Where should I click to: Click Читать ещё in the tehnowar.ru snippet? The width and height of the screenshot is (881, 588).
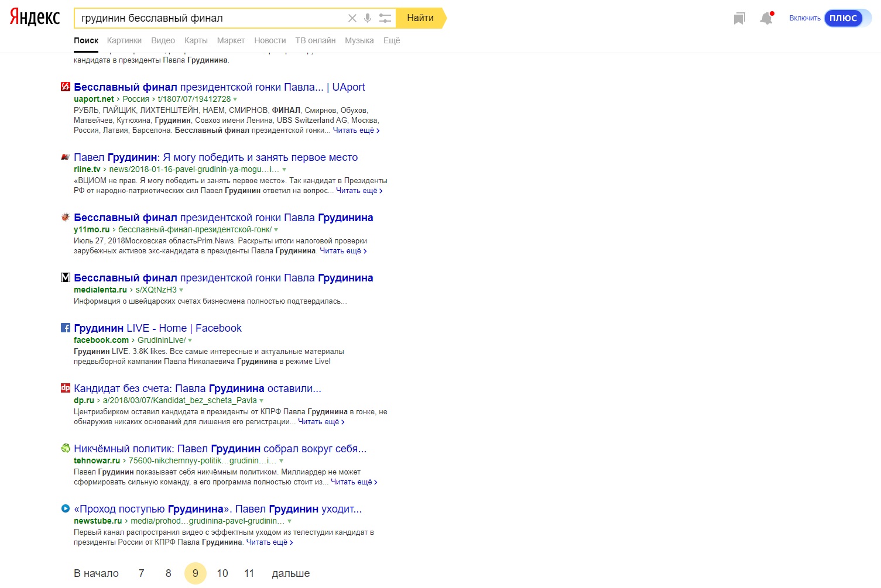pyautogui.click(x=354, y=482)
